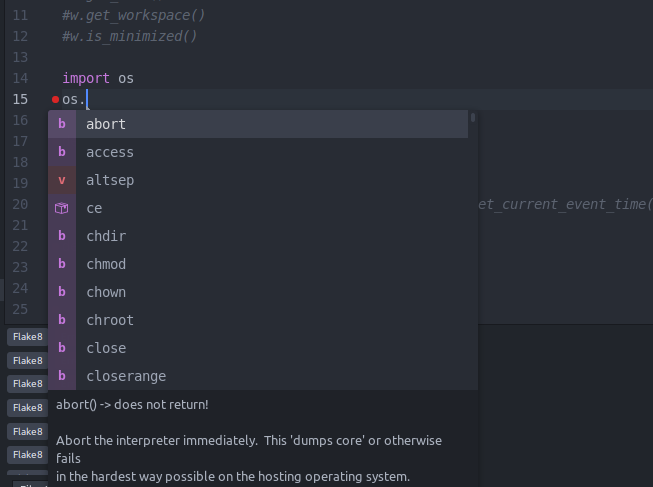Click the 'b' type icon beside abort

coord(62,124)
